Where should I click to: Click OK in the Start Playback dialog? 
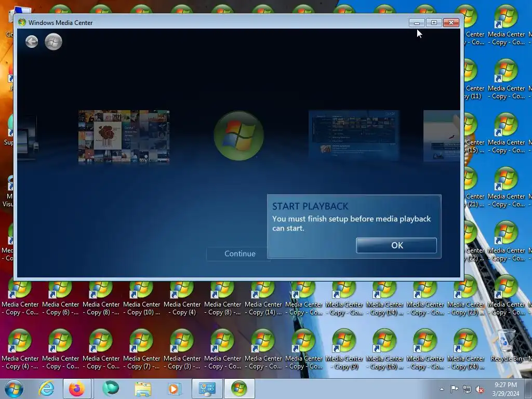point(396,245)
